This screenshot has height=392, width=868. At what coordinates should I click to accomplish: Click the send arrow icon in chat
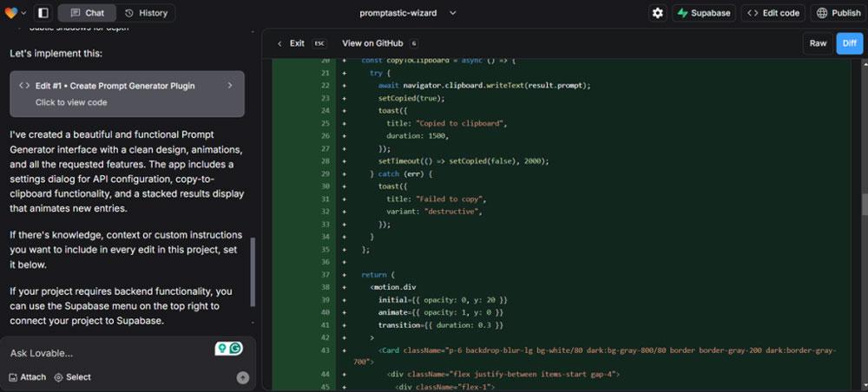point(242,377)
